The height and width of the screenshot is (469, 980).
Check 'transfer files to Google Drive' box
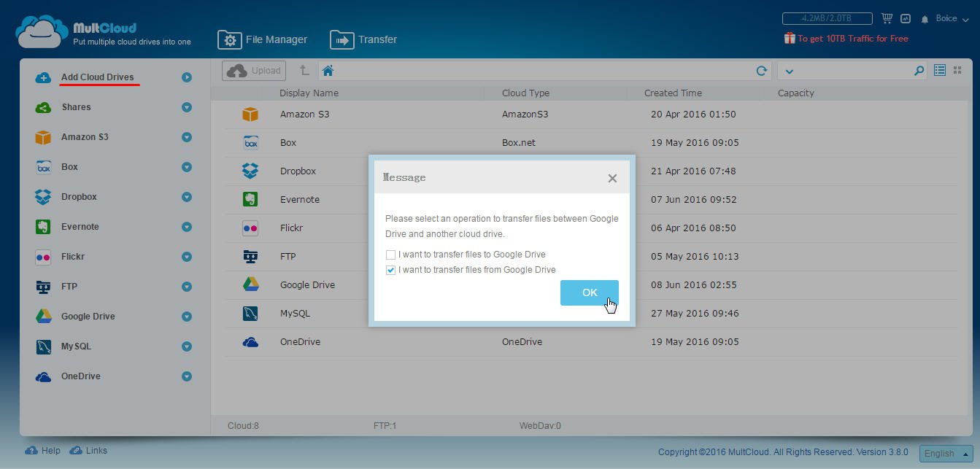[391, 255]
